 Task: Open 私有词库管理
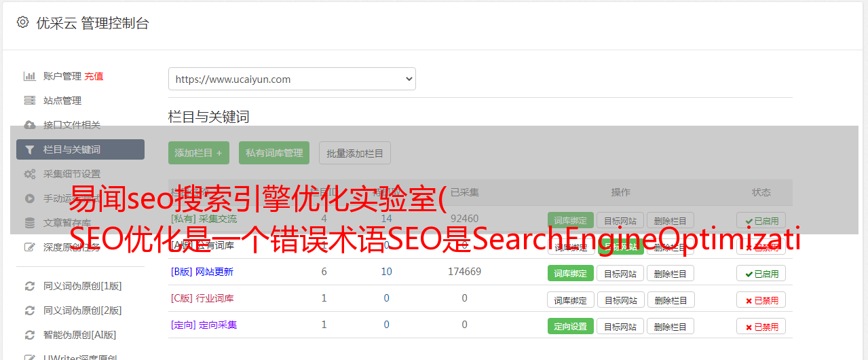[x=274, y=153]
